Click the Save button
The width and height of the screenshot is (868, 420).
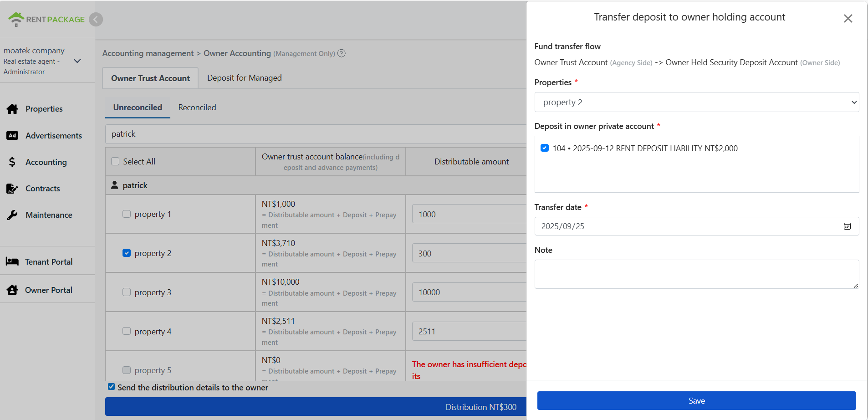(x=696, y=401)
